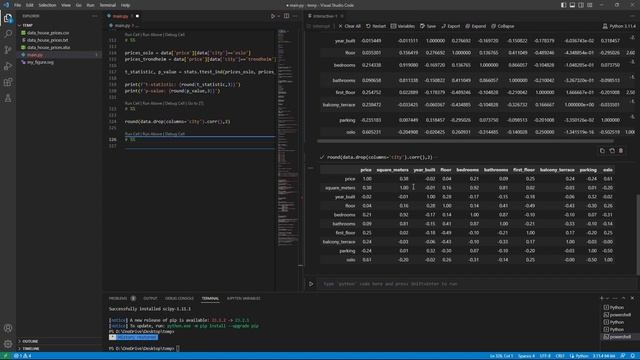This screenshot has width=640, height=360.
Task: Click the Run Python File play icon
Action: 273,16
